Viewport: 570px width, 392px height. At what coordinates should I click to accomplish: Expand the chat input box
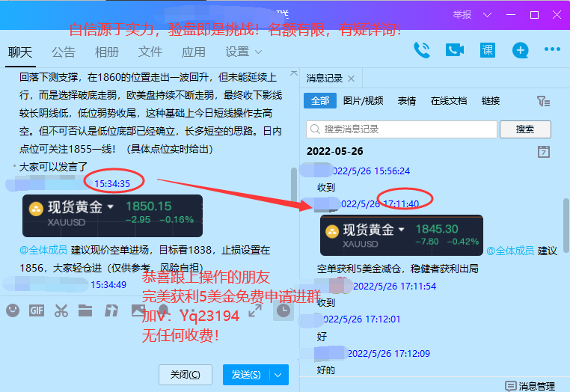[255, 311]
